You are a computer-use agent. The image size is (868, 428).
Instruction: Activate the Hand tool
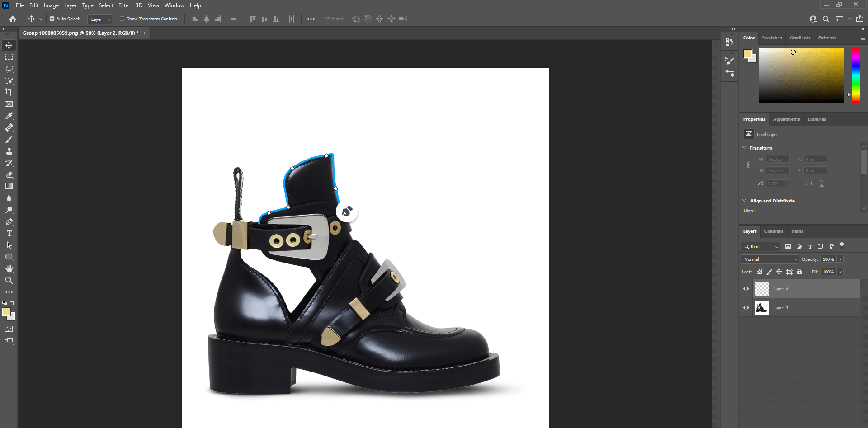point(9,268)
